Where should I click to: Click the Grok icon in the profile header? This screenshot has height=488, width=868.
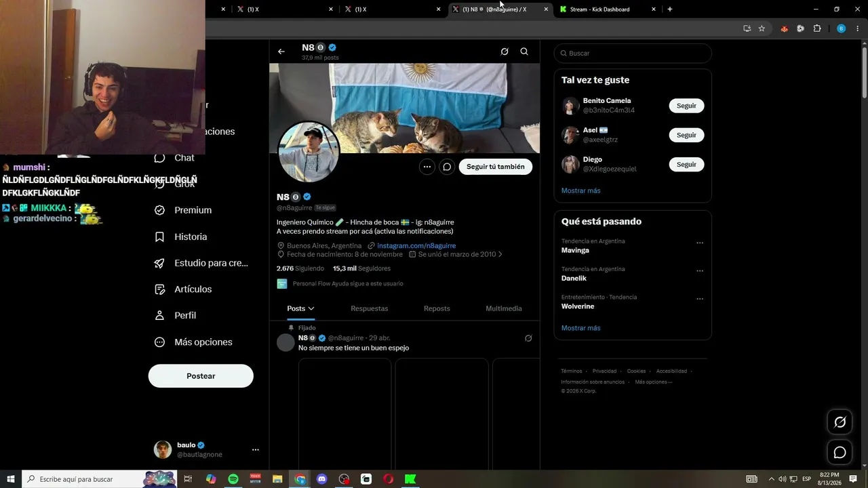[x=505, y=52]
